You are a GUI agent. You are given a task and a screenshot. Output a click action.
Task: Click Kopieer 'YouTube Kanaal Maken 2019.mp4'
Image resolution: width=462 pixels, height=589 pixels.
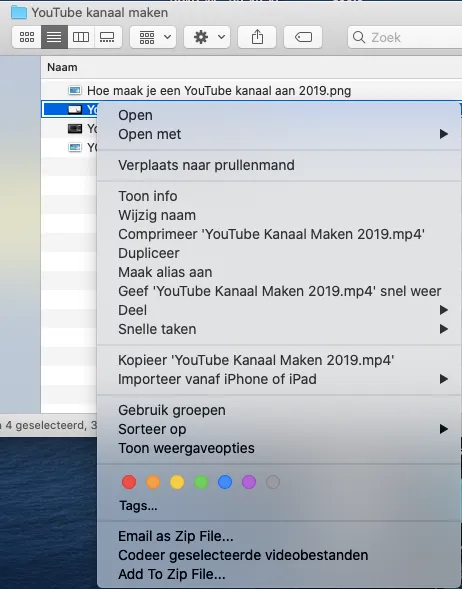(279, 360)
